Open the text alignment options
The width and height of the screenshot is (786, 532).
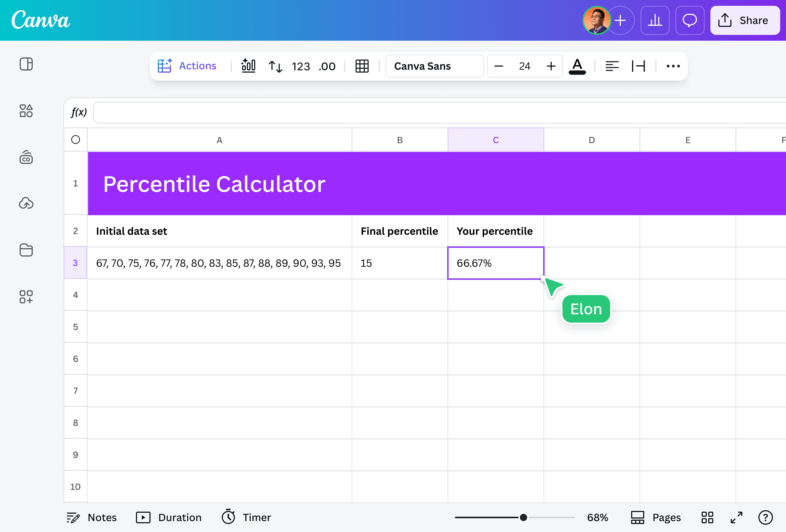tap(612, 66)
